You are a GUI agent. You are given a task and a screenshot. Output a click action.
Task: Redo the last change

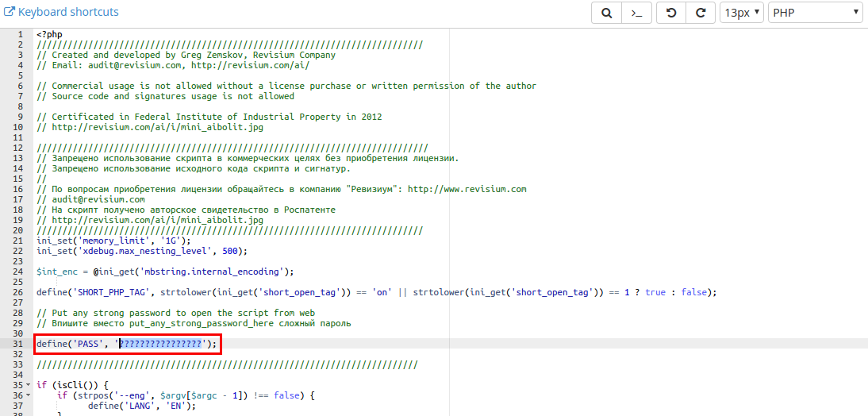click(700, 13)
